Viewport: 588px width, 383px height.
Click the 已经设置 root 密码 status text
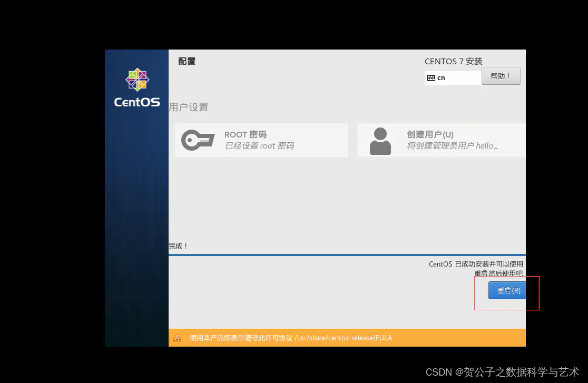259,145
